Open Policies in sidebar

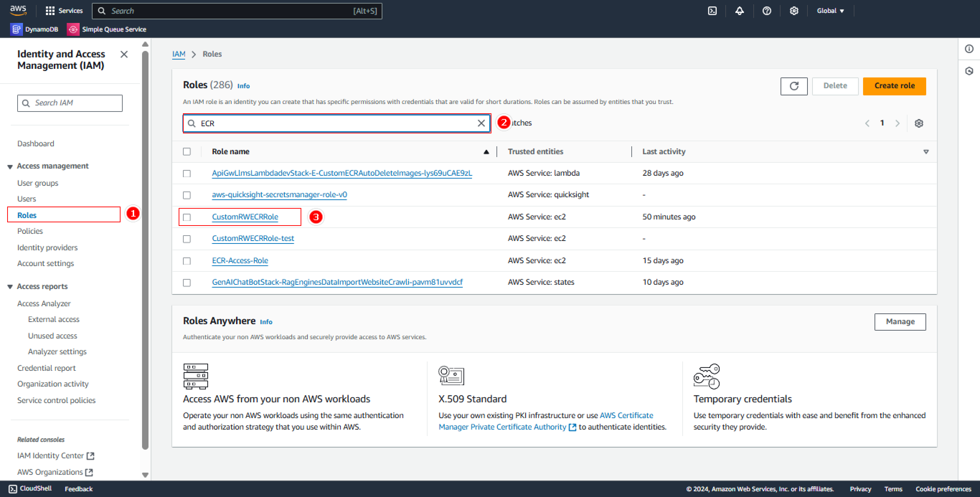click(30, 231)
